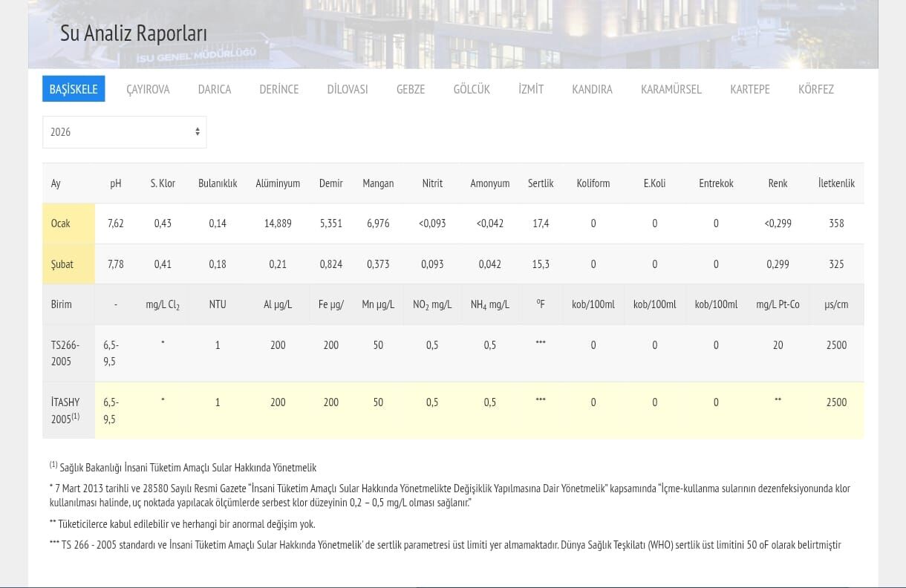This screenshot has height=588, width=906.
Task: Show GÖLCÜK water analysis tab
Action: click(472, 89)
